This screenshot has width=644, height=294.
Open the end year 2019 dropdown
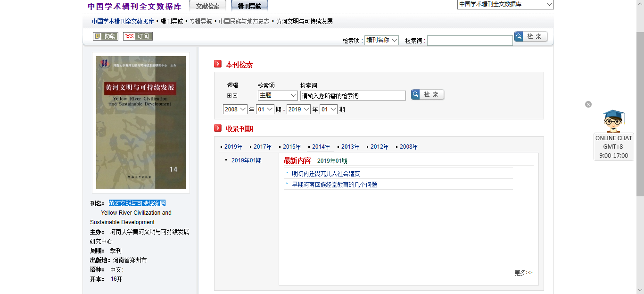click(298, 109)
